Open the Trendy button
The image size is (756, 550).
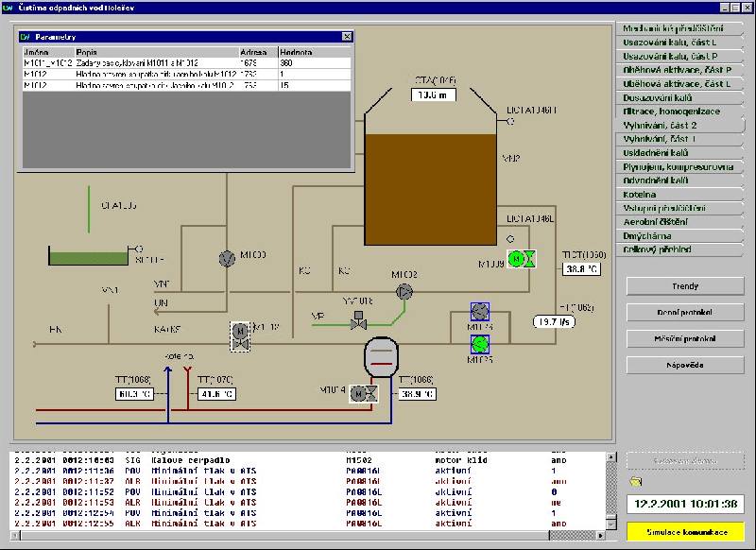coord(685,285)
